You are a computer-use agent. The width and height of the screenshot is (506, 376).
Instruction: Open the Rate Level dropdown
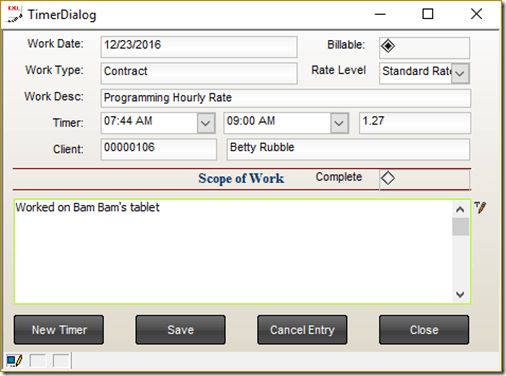[x=460, y=73]
